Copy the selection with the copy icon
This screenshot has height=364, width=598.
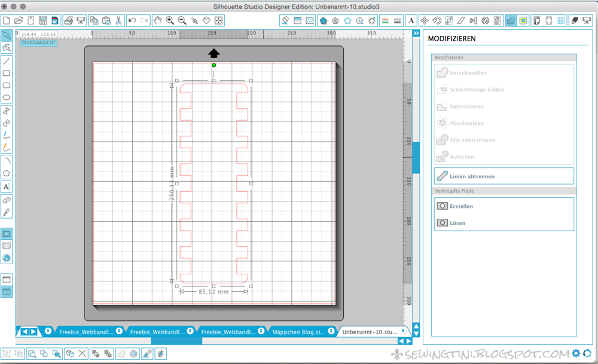point(94,20)
